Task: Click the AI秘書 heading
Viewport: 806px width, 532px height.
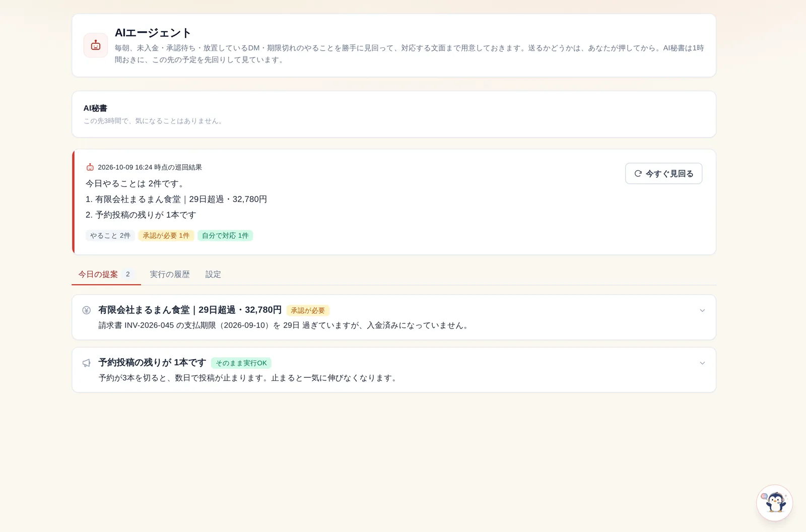Action: click(x=95, y=108)
